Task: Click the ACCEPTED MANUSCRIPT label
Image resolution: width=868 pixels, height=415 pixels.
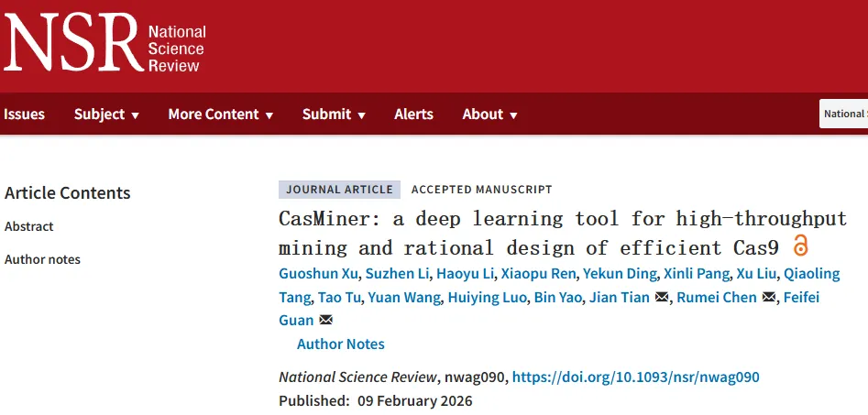Action: (481, 190)
